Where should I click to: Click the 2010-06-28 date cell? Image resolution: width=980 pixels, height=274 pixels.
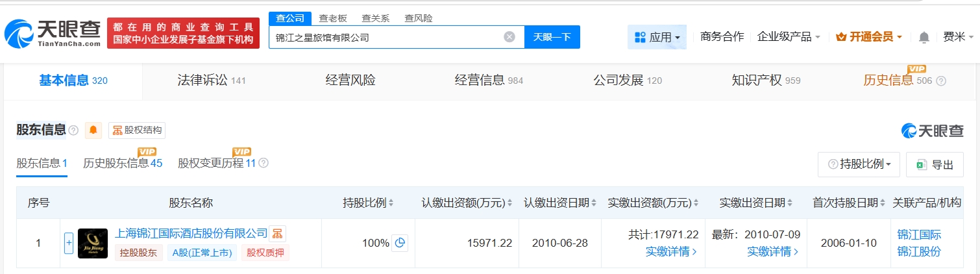(x=559, y=243)
